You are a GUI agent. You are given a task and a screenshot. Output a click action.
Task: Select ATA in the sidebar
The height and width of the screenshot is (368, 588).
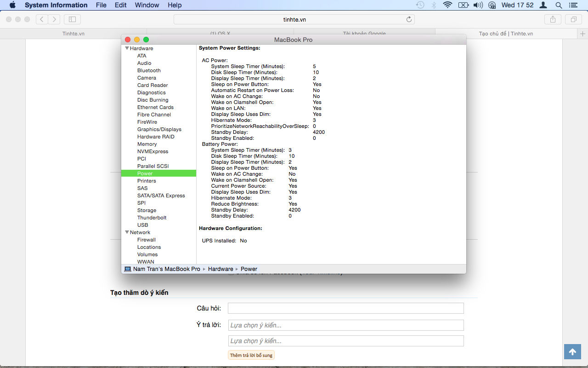[141, 56]
